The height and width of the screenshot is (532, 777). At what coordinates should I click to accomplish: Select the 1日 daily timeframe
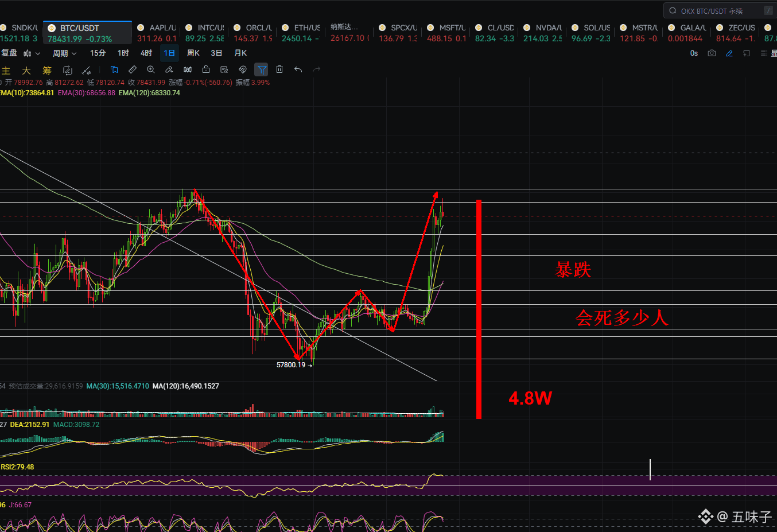(169, 53)
